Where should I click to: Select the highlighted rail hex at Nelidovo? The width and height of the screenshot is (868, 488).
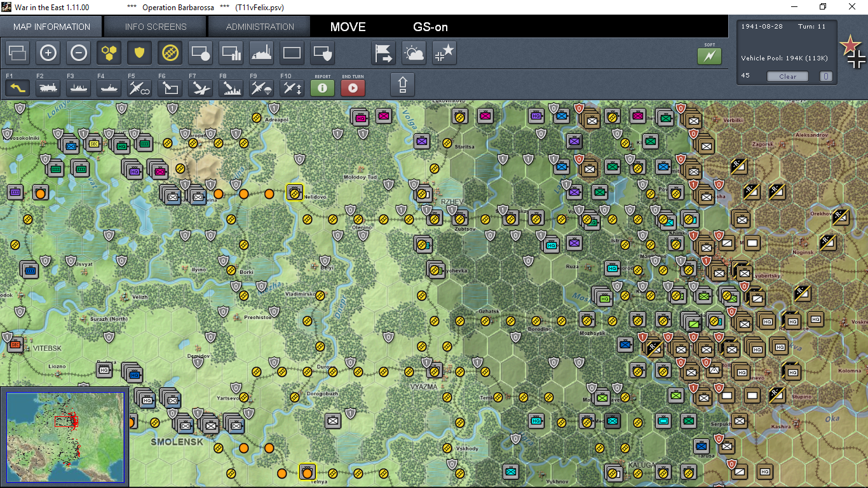pos(294,193)
